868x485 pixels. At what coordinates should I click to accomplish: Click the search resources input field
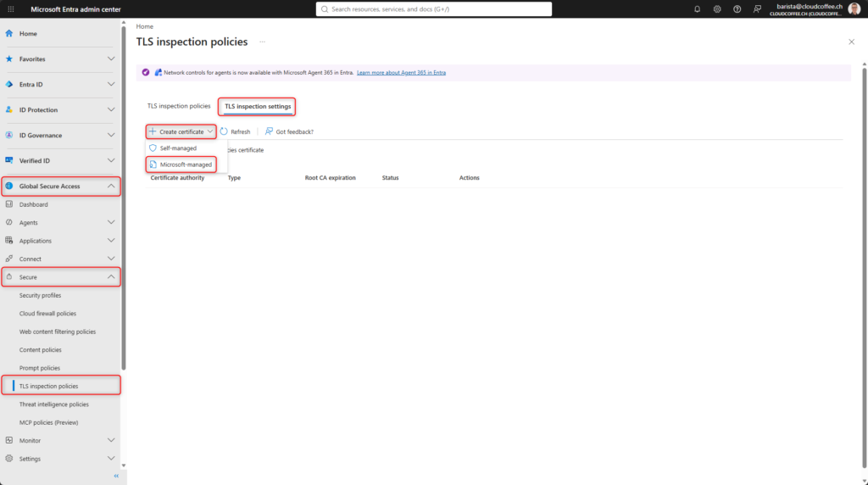(433, 8)
